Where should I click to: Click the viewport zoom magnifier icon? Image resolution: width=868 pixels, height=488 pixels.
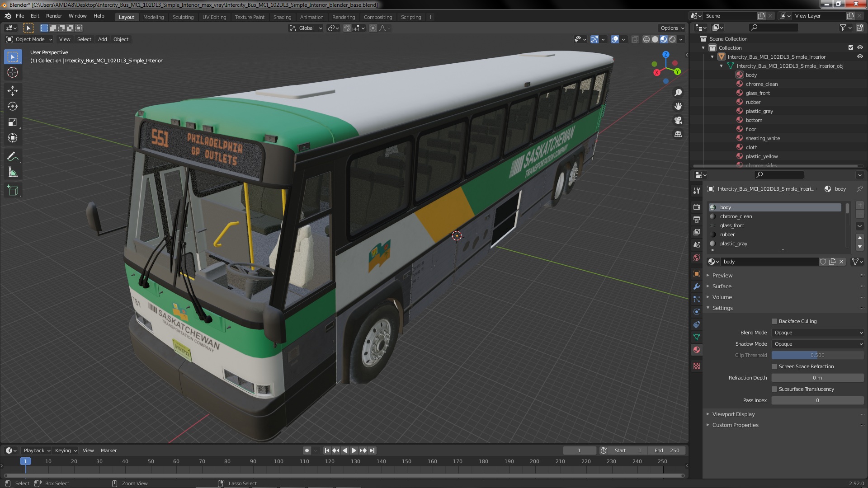tap(678, 93)
